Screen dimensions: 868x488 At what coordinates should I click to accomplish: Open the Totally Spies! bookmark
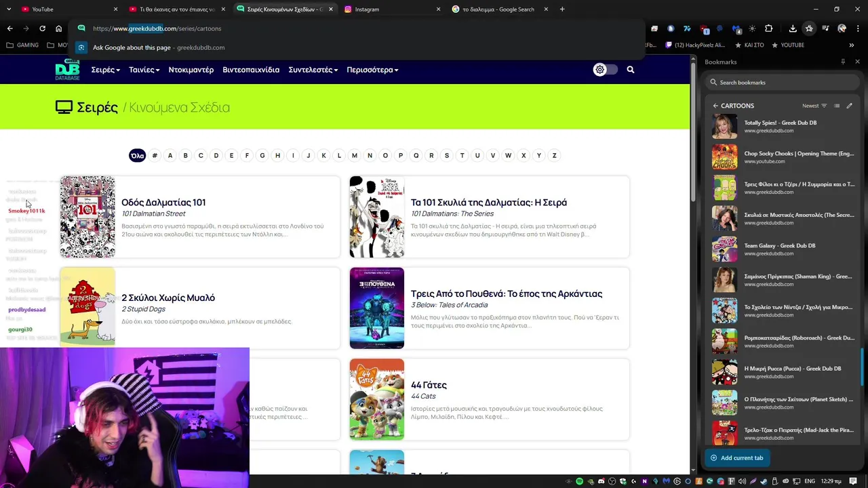(783, 127)
